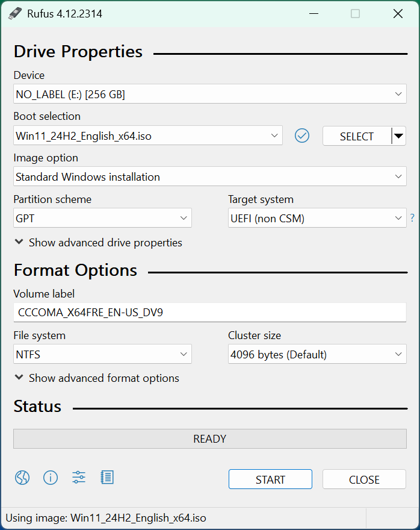Click the Target system help question mark
This screenshot has width=420, height=530.
click(x=412, y=218)
